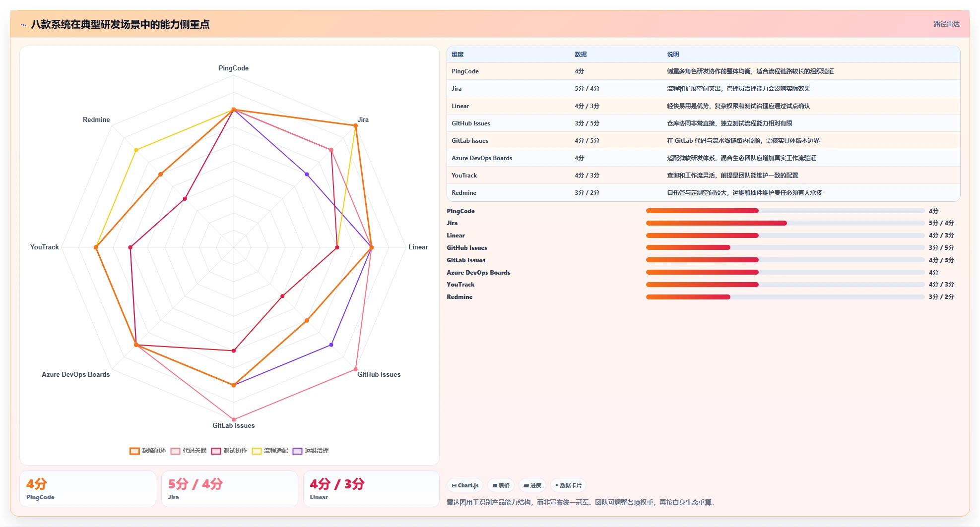Click the GitLab Issues progress bar
The width and height of the screenshot is (980, 527).
coord(785,260)
